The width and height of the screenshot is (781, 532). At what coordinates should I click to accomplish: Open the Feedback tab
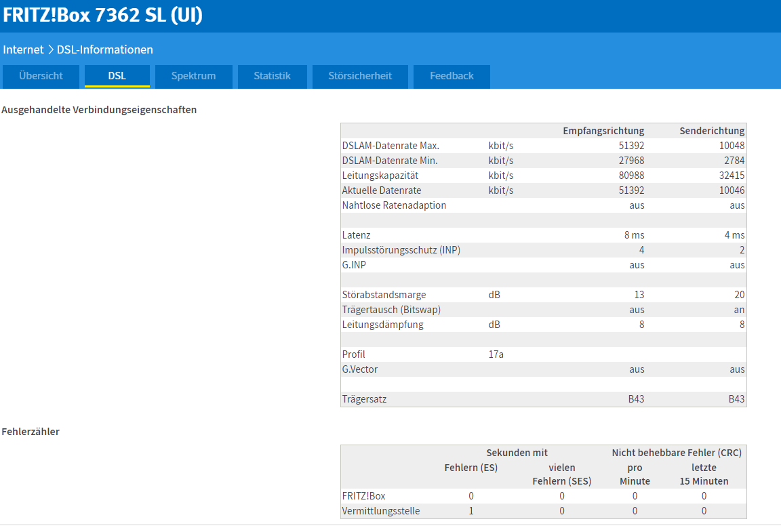point(452,76)
